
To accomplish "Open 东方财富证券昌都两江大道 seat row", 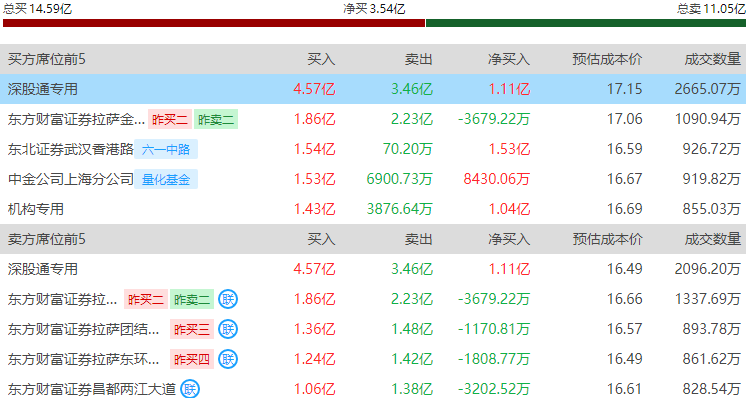I will point(373,389).
